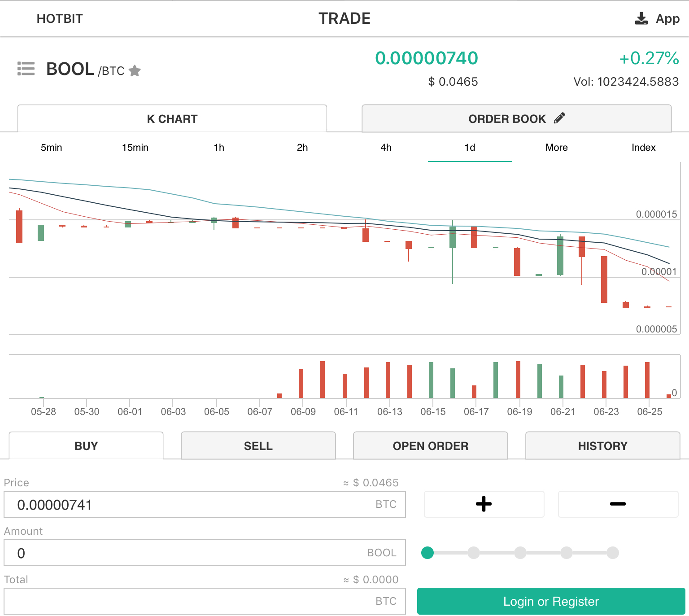The image size is (689, 616).
Task: Open the ORDER BOOK tab
Action: pyautogui.click(x=517, y=118)
